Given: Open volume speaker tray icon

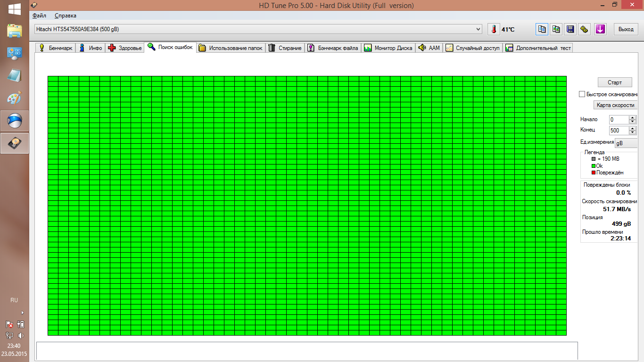Looking at the screenshot, I should click(x=21, y=336).
